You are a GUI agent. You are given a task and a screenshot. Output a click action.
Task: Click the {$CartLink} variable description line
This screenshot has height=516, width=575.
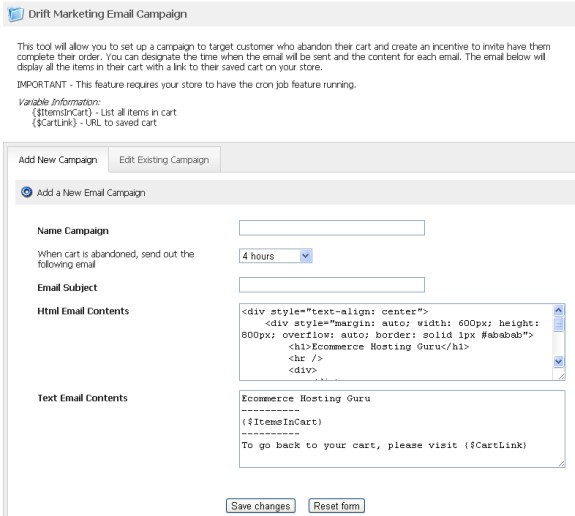tap(94, 122)
